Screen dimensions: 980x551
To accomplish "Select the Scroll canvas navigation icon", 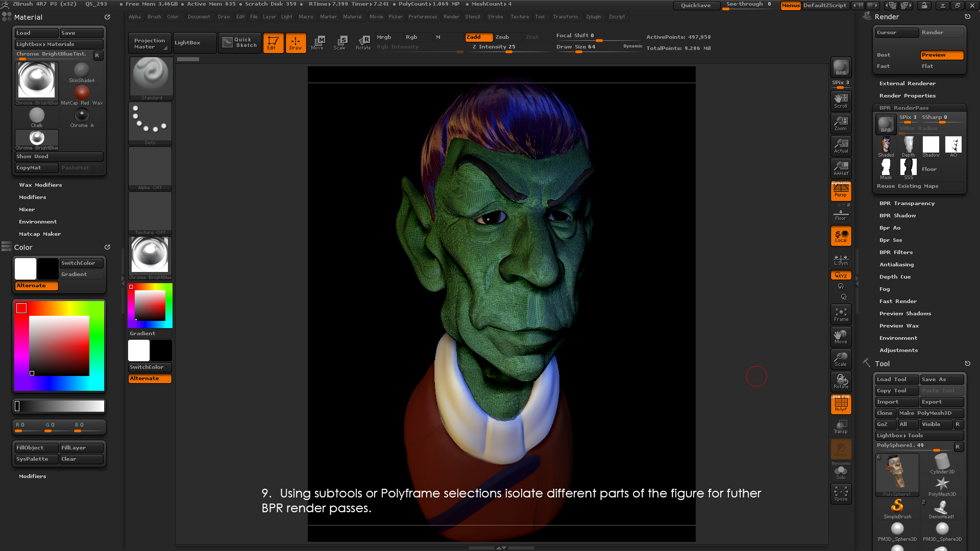I will pos(841,100).
